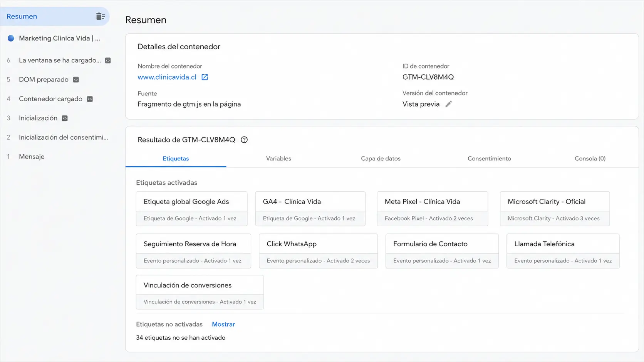Open the Formulario de Contacto tag card
The image size is (644, 362).
(x=442, y=251)
